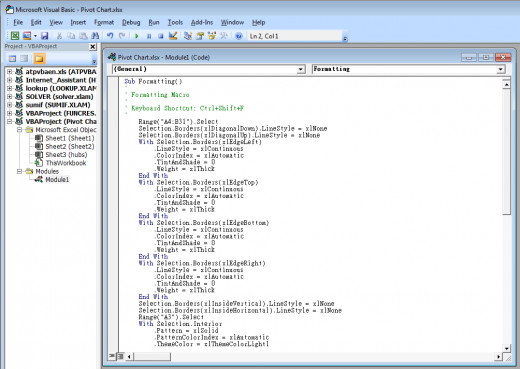Close the Project - VBAProject pane
The width and height of the screenshot is (520, 369).
pos(93,47)
